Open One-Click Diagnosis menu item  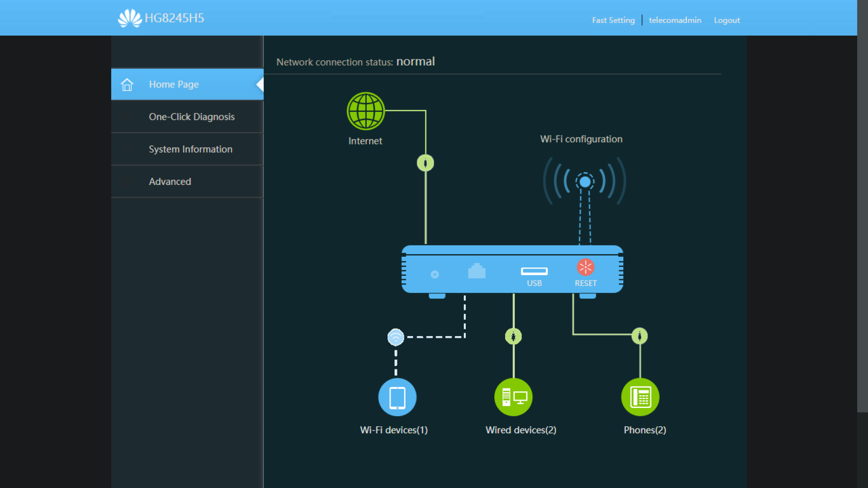pyautogui.click(x=191, y=117)
